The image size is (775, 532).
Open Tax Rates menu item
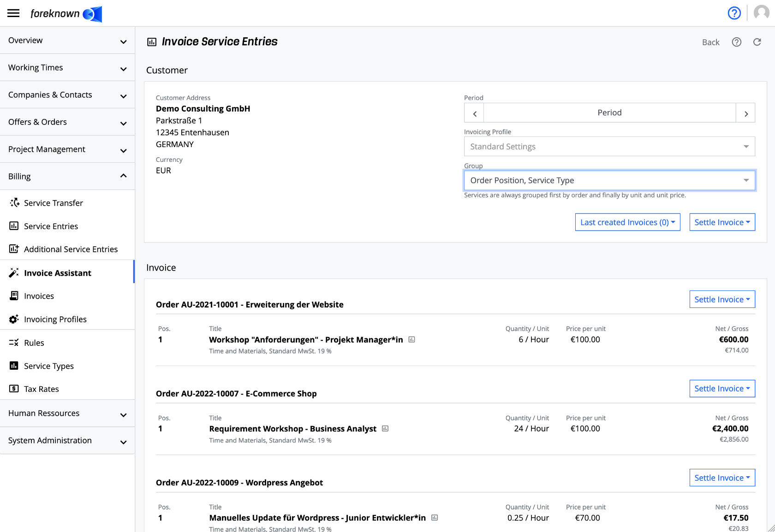click(x=67, y=389)
